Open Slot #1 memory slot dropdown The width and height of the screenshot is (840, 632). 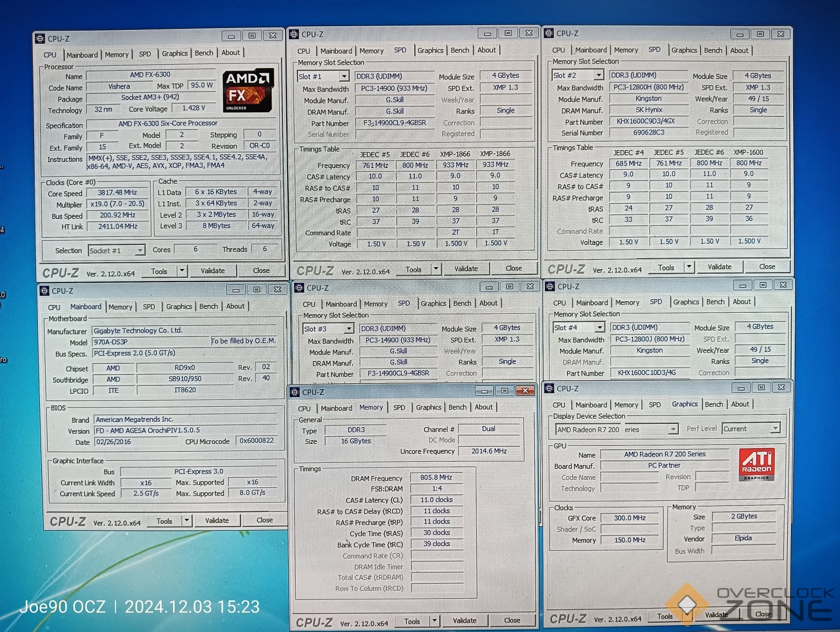click(344, 76)
